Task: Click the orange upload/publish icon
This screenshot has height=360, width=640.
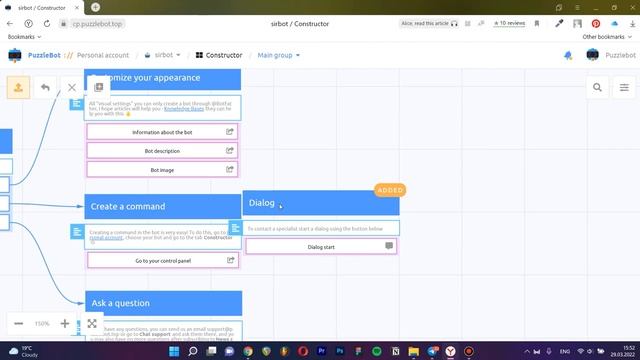Action: (x=18, y=87)
